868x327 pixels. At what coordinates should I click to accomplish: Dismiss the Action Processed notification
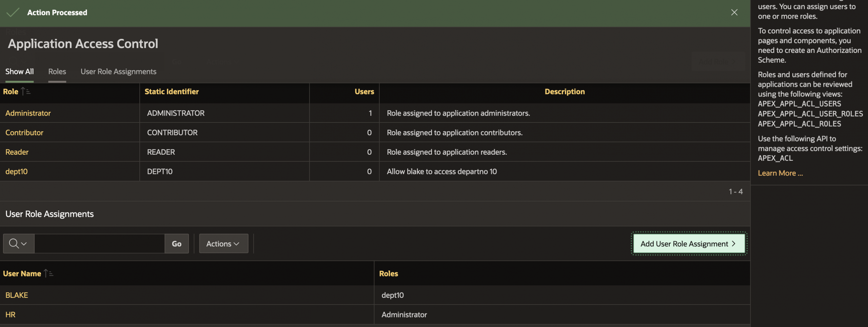[734, 13]
